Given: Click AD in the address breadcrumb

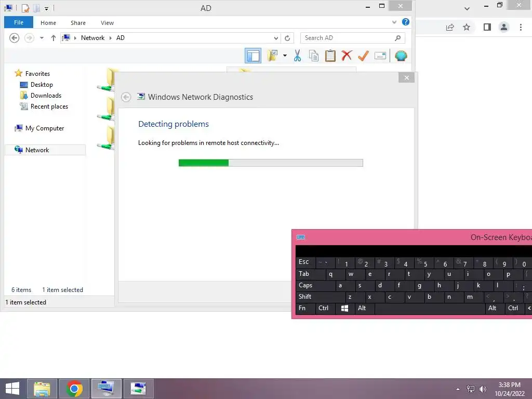Looking at the screenshot, I should click(x=121, y=38).
